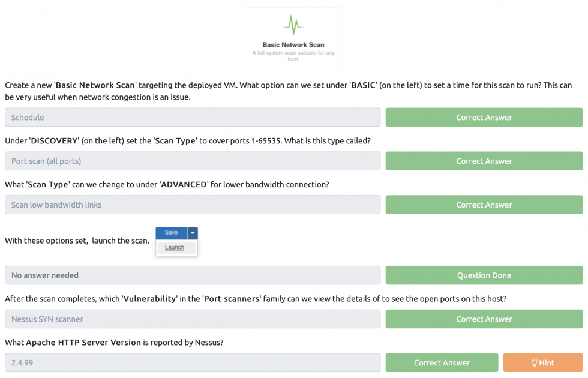Screen dimensions: 588x378
Task: Choose Launch from the Save dropdown menu
Action: pyautogui.click(x=175, y=247)
